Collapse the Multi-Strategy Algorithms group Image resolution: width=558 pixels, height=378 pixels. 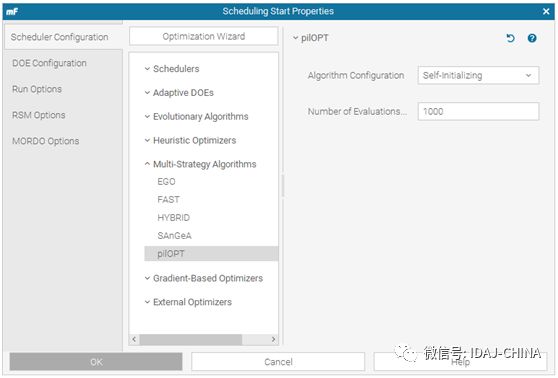tap(147, 164)
